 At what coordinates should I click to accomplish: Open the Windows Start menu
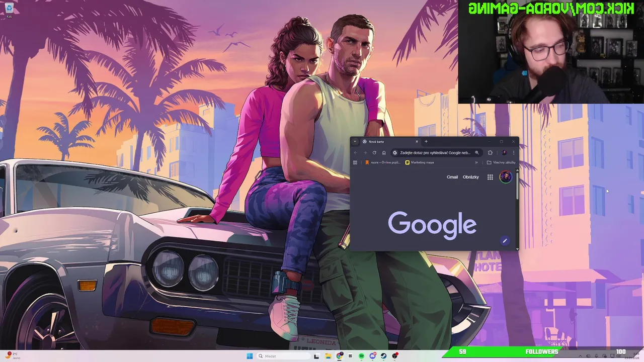tap(250, 356)
